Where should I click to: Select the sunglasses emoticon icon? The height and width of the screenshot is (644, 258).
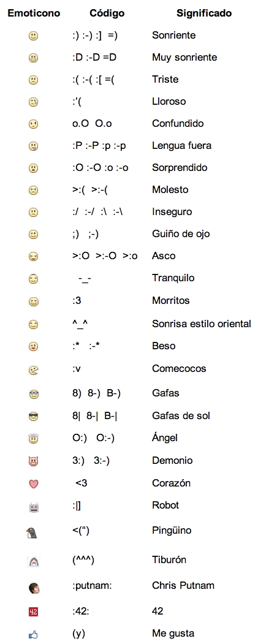[34, 417]
